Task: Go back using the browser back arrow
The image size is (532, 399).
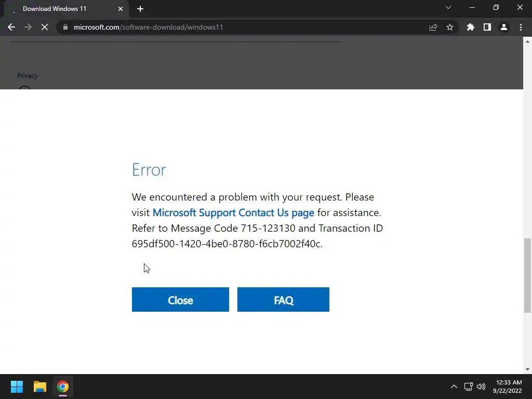Action: pos(11,27)
